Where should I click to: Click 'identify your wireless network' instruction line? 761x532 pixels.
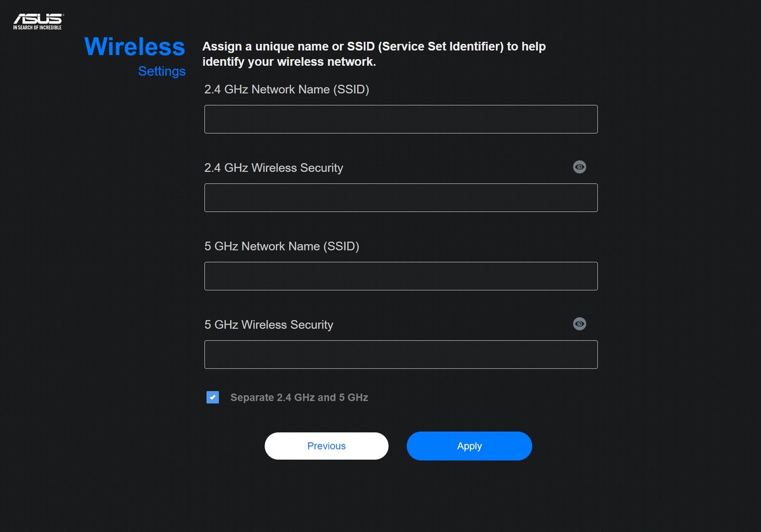click(x=289, y=62)
